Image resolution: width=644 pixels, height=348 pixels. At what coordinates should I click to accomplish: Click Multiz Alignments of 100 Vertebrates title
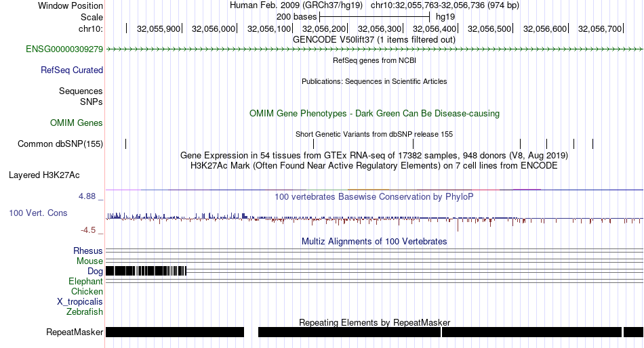pos(374,241)
